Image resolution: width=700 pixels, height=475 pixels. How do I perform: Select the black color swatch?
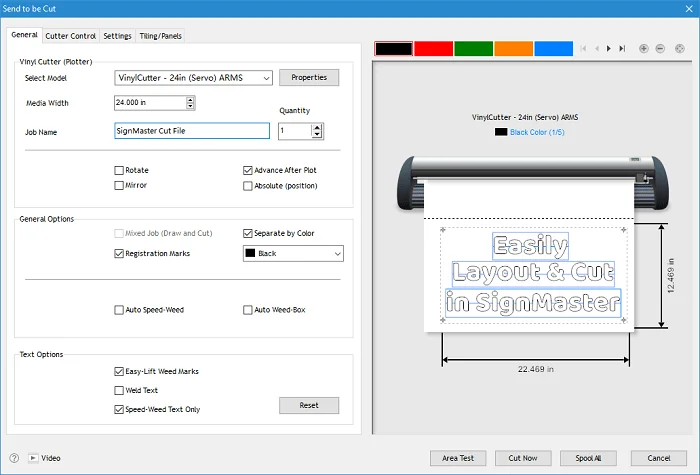click(x=393, y=49)
